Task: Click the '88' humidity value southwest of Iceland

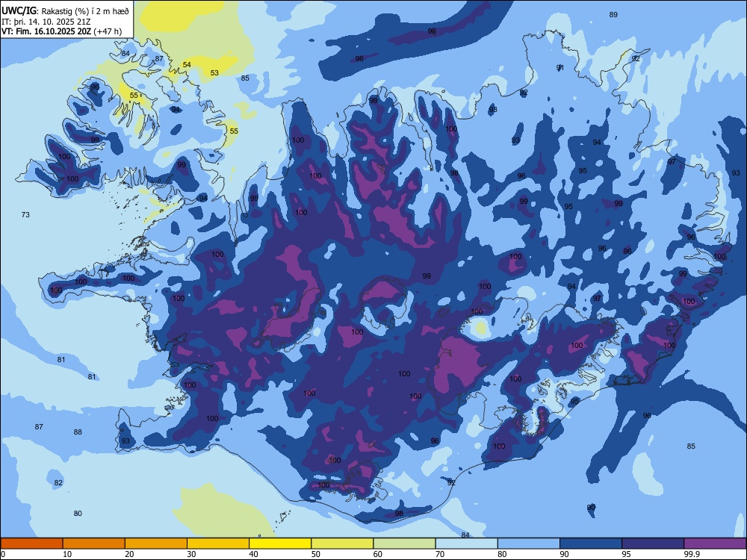Action: (78, 432)
